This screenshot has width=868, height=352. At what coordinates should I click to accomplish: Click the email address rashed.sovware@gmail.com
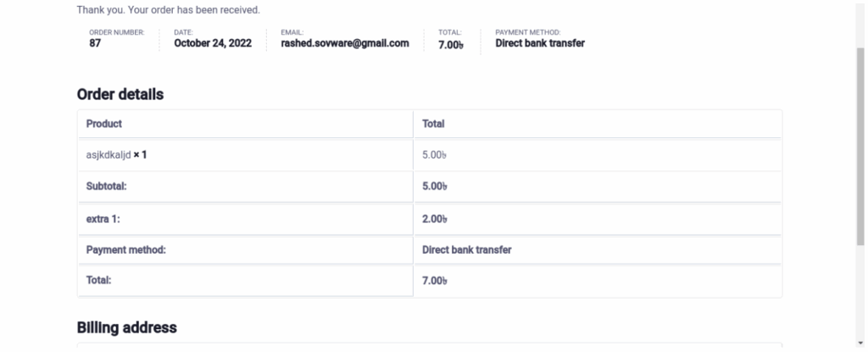pyautogui.click(x=345, y=43)
